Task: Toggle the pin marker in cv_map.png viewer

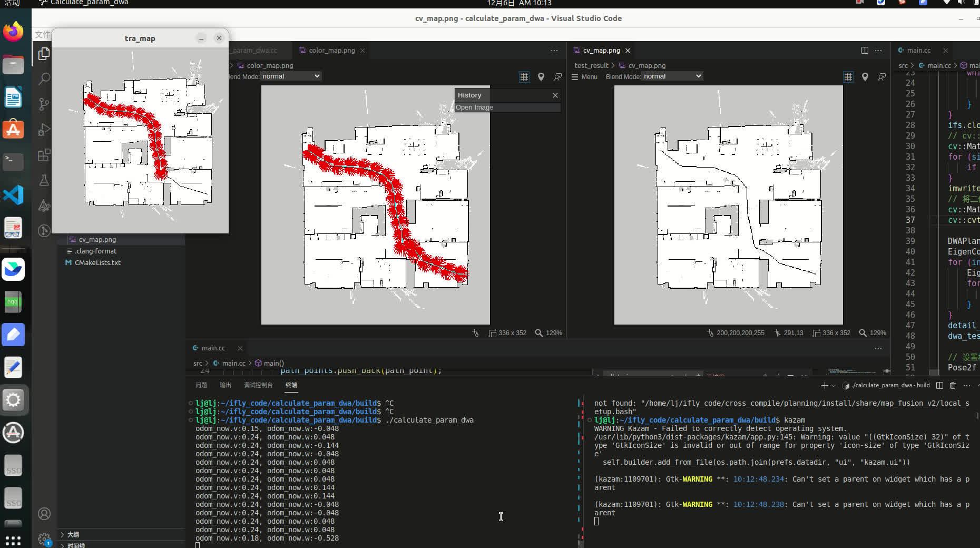Action: (x=865, y=77)
